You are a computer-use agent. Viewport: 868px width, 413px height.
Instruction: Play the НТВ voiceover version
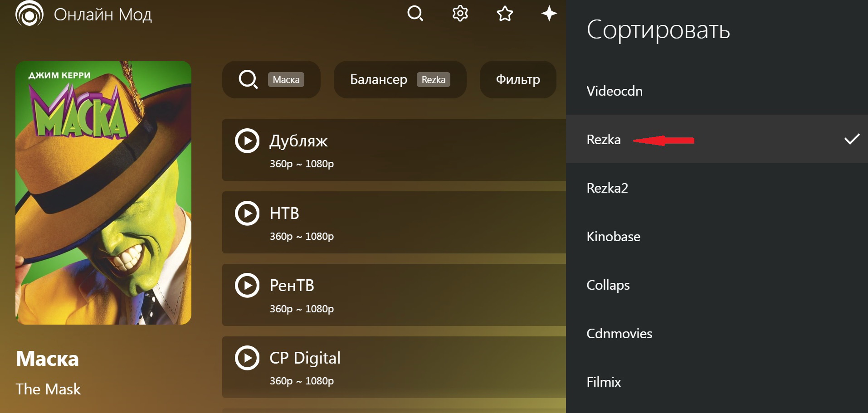(247, 213)
